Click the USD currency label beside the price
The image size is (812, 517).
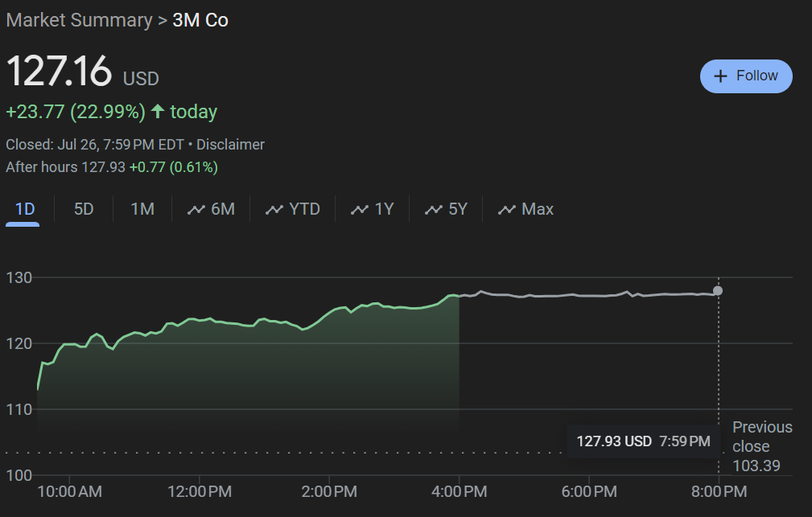(141, 79)
